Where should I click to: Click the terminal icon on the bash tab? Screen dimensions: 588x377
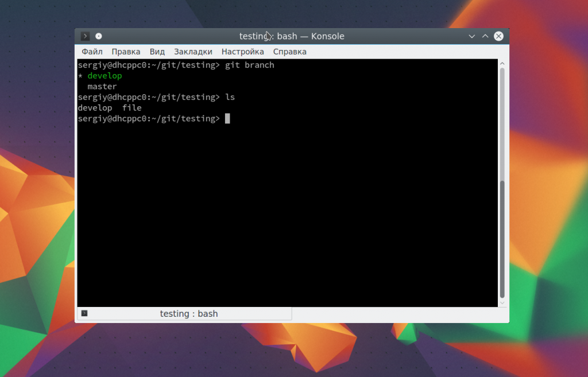point(84,313)
